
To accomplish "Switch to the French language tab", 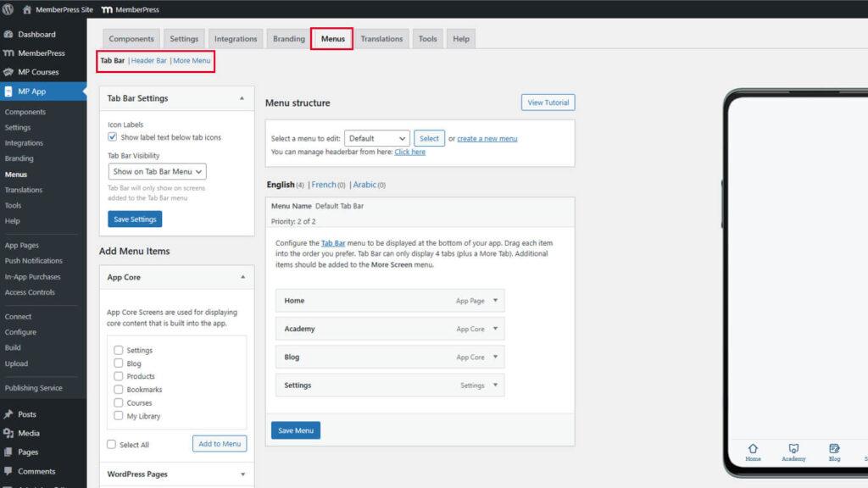I will 324,185.
